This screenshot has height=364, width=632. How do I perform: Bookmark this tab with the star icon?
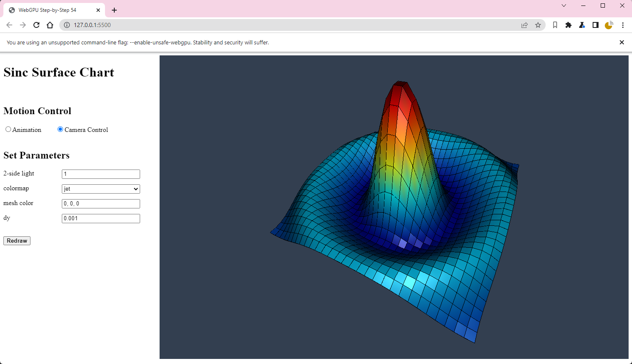(538, 25)
